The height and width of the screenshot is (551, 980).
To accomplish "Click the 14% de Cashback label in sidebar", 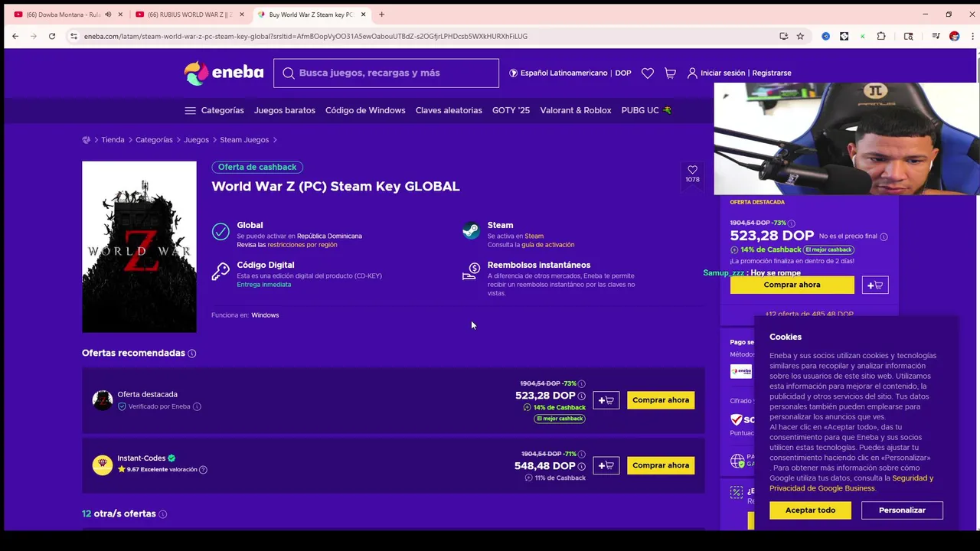I will pyautogui.click(x=770, y=249).
